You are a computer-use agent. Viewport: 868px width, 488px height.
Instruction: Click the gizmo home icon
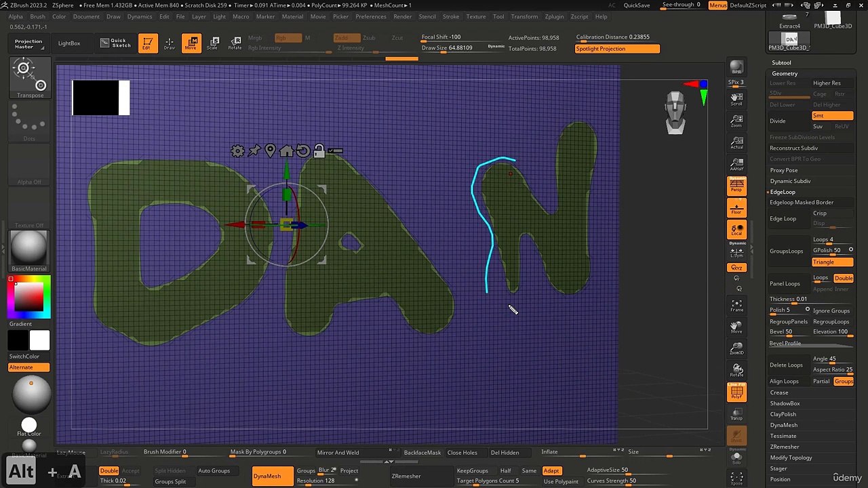[286, 150]
